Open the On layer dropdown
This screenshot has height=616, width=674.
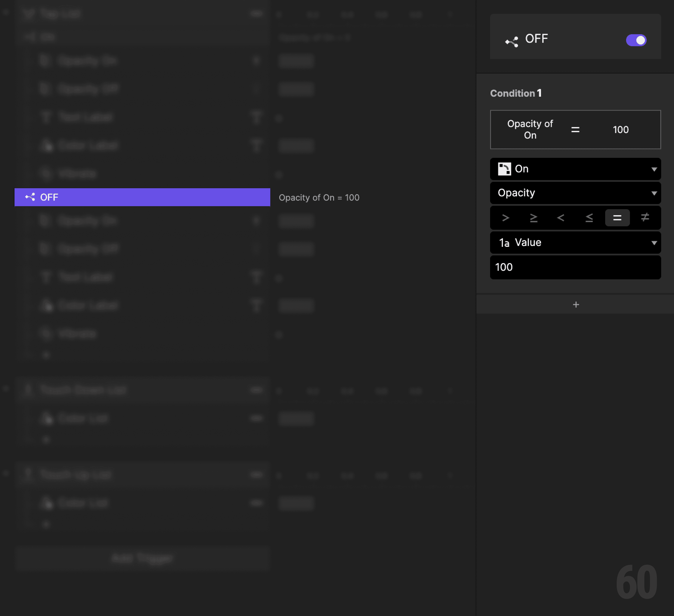point(575,169)
